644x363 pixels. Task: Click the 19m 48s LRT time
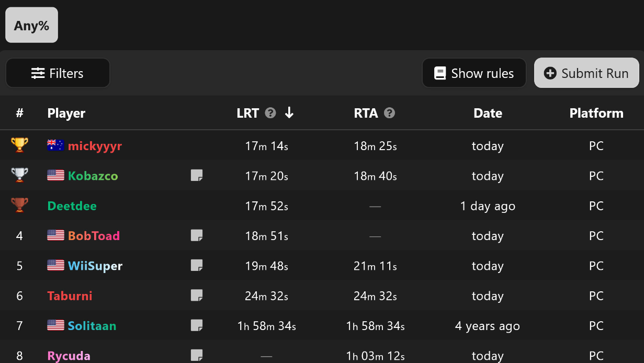pos(266,266)
